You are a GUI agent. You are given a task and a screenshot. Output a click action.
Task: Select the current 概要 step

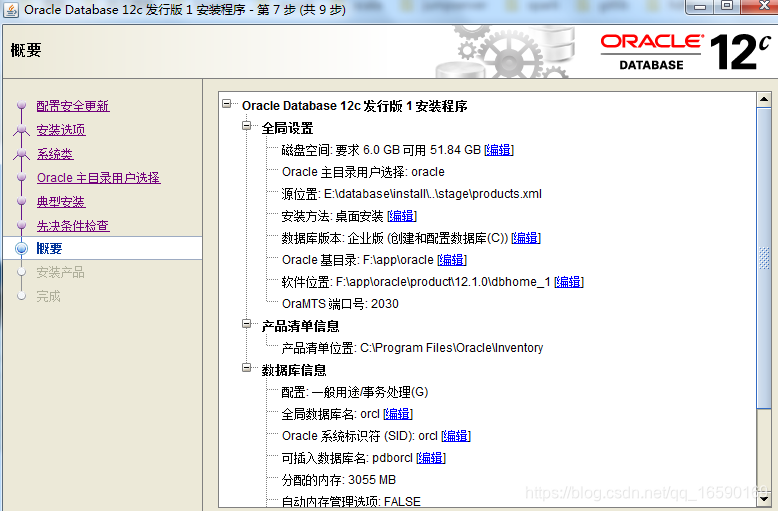pyautogui.click(x=49, y=249)
